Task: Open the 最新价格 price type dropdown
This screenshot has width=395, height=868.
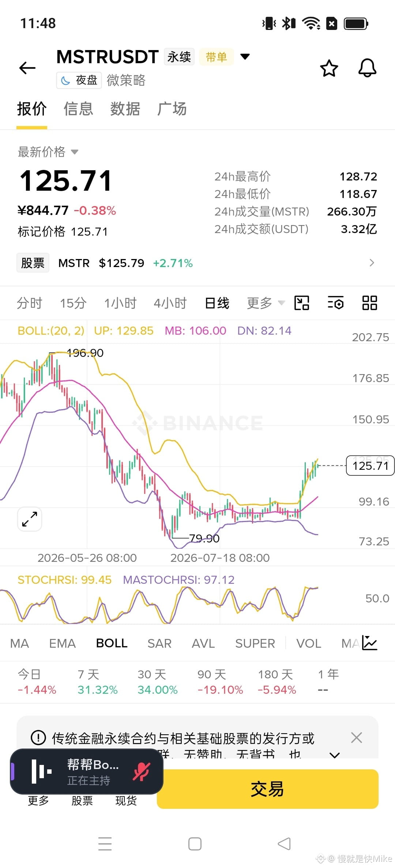Action: coord(48,152)
